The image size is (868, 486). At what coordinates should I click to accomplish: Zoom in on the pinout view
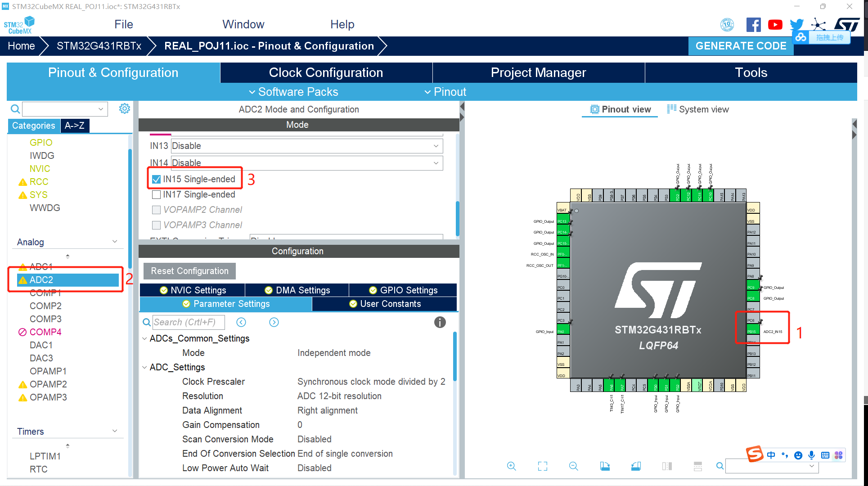[511, 466]
